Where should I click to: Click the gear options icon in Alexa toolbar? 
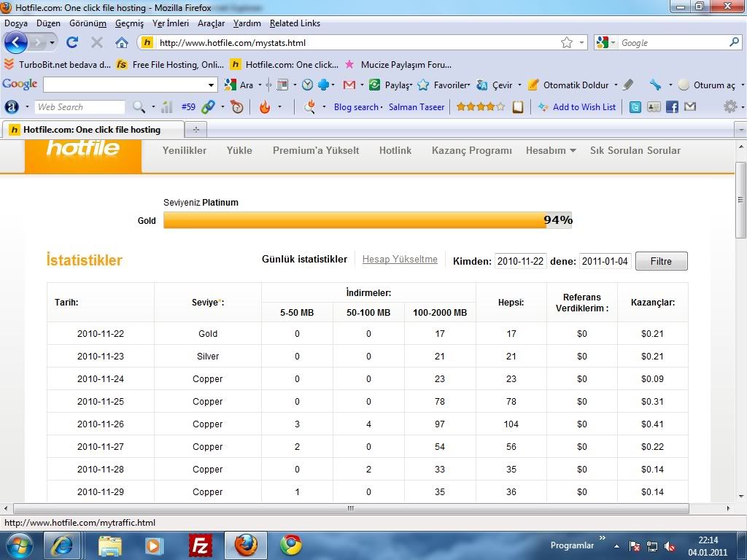click(730, 106)
